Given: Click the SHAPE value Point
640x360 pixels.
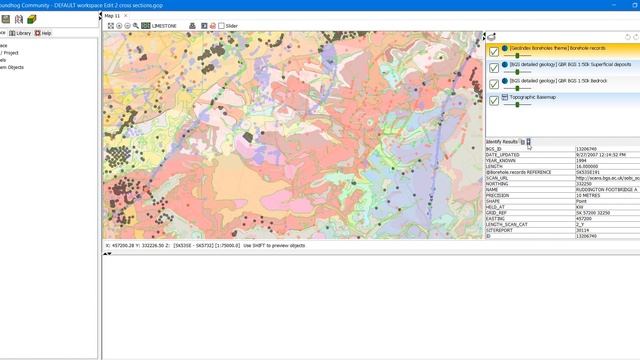Looking at the screenshot, I should coord(581,201).
